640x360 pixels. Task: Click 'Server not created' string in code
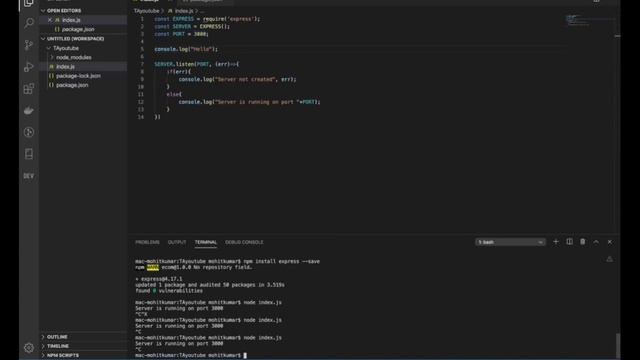pyautogui.click(x=245, y=79)
